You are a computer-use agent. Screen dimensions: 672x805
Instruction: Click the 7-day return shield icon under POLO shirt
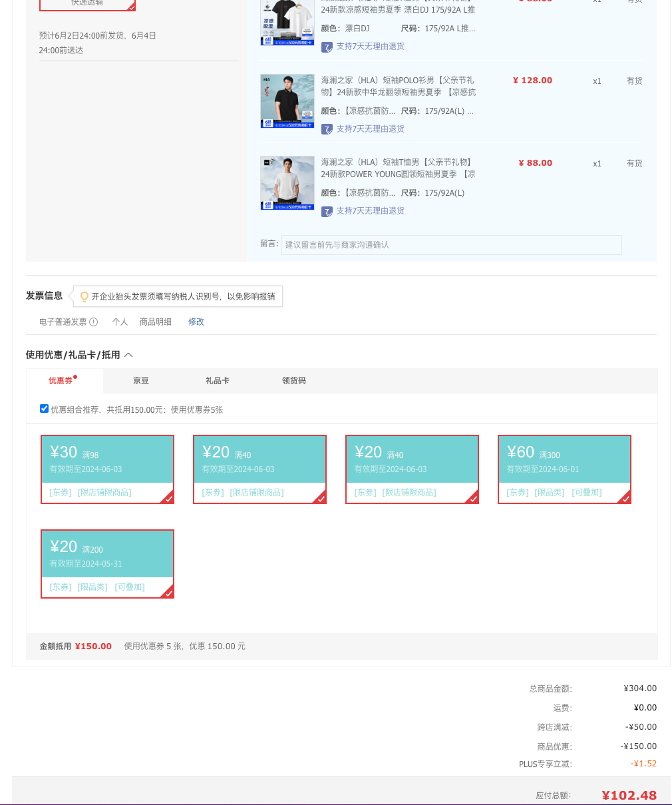pyautogui.click(x=327, y=129)
